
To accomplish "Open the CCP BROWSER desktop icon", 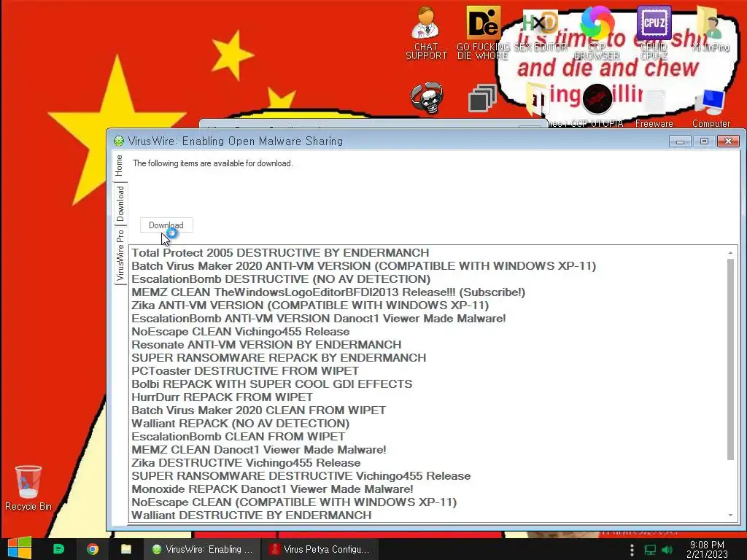I will (597, 34).
